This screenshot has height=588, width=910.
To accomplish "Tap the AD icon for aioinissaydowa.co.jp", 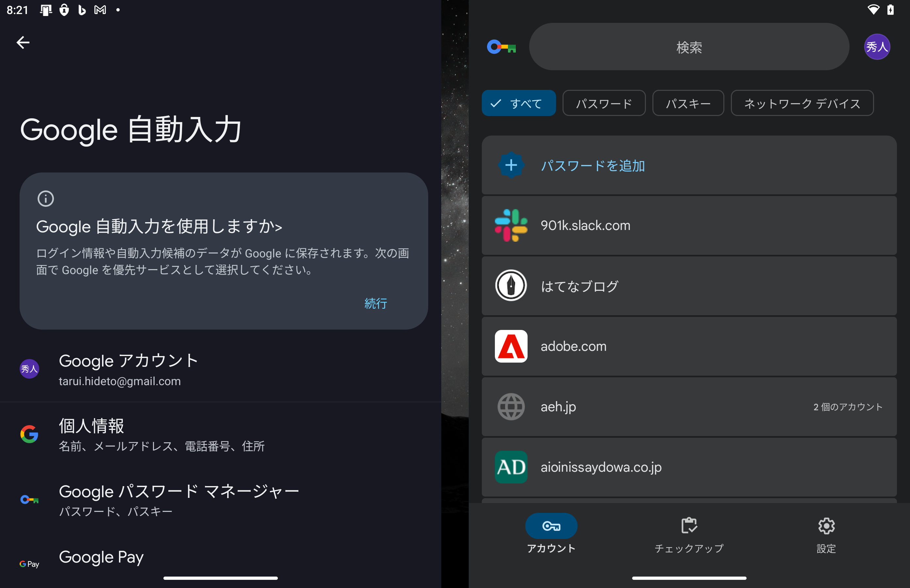I will coord(511,467).
